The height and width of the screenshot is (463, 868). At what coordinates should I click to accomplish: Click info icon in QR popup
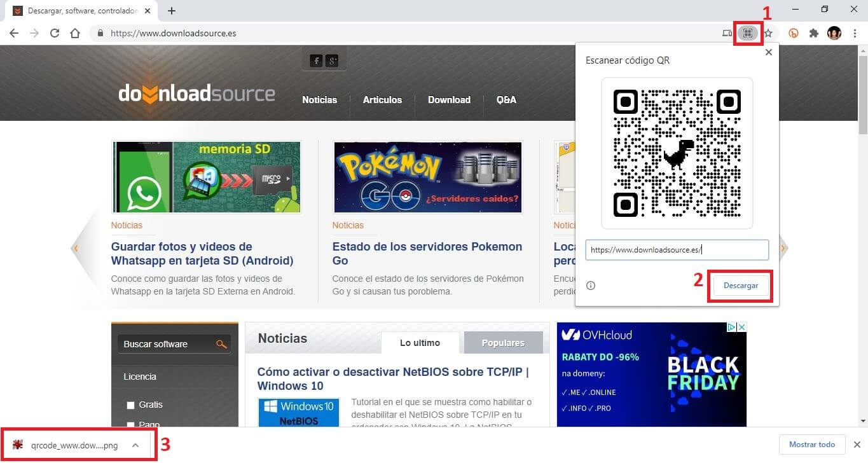pyautogui.click(x=591, y=286)
